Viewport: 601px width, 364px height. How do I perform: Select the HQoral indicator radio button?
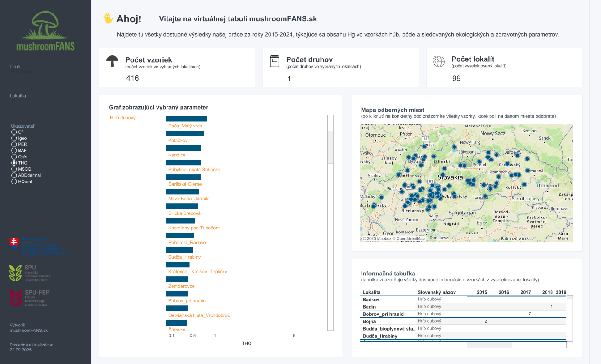coord(14,182)
